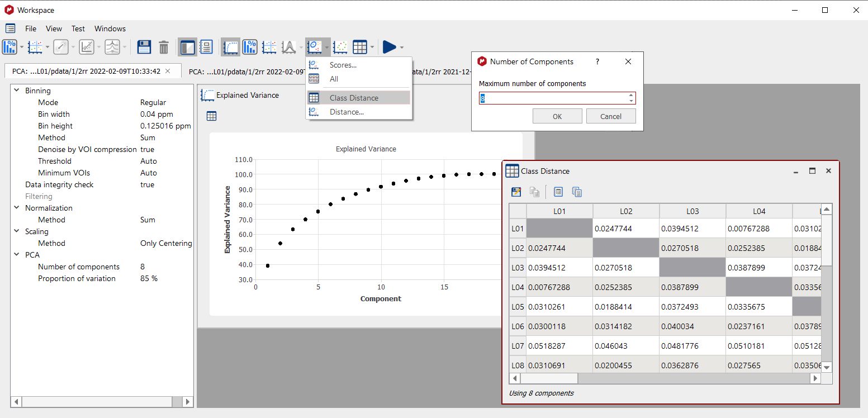Collapse the Normalization tree section
The width and height of the screenshot is (868, 418).
[16, 208]
